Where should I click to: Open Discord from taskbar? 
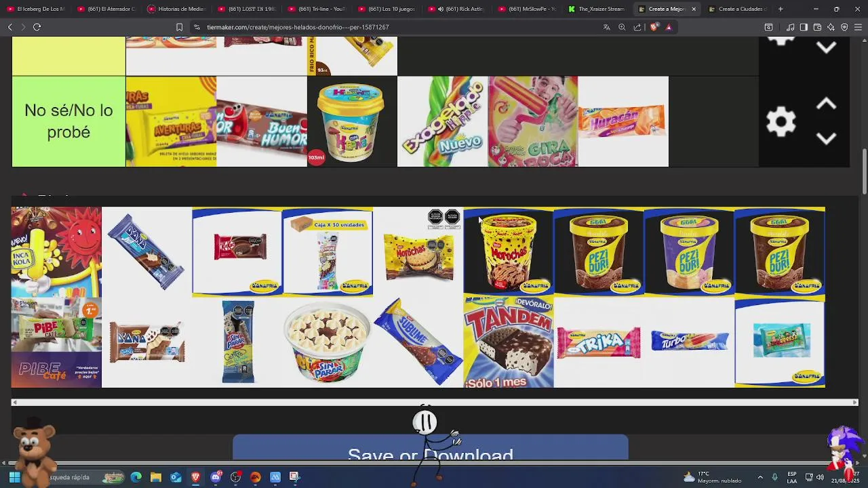click(216, 477)
